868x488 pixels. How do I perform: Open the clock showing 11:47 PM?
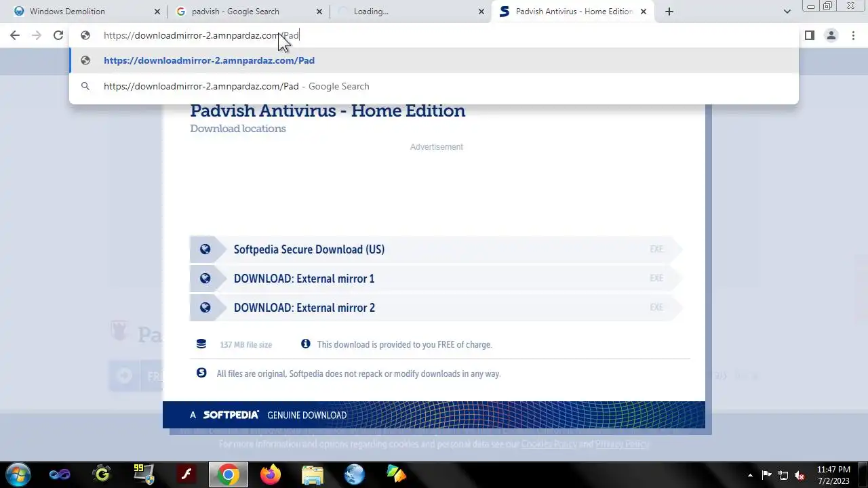[833, 475]
